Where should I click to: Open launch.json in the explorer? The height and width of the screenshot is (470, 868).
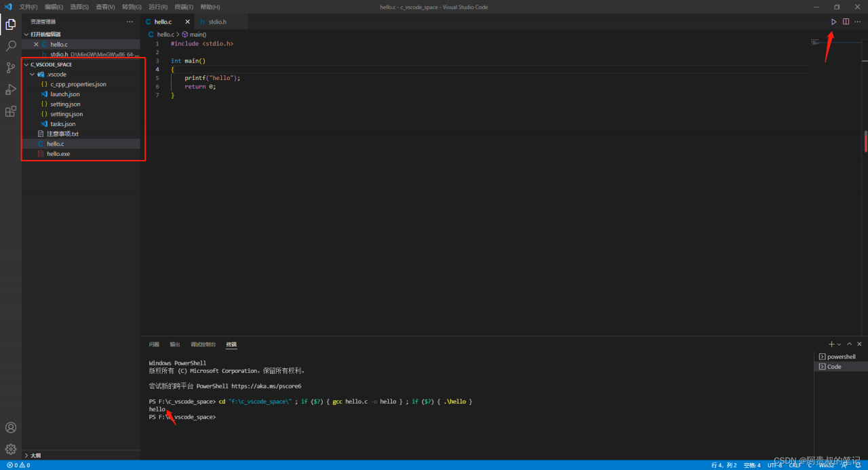[x=64, y=94]
